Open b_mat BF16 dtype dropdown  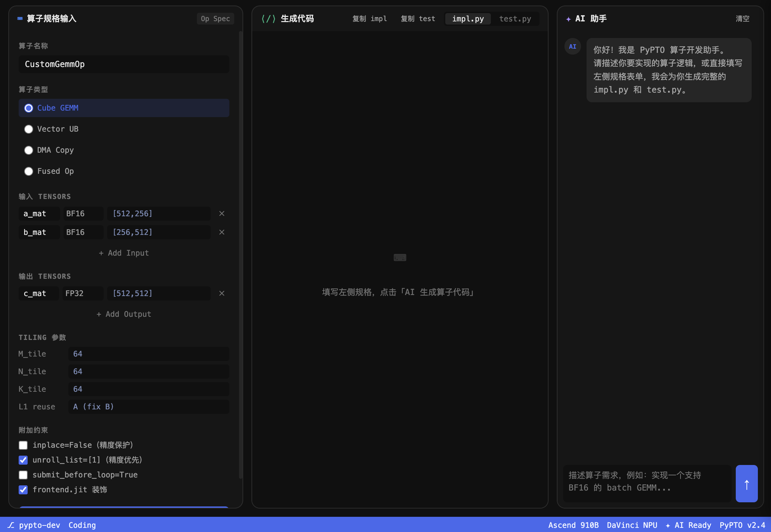pyautogui.click(x=83, y=232)
